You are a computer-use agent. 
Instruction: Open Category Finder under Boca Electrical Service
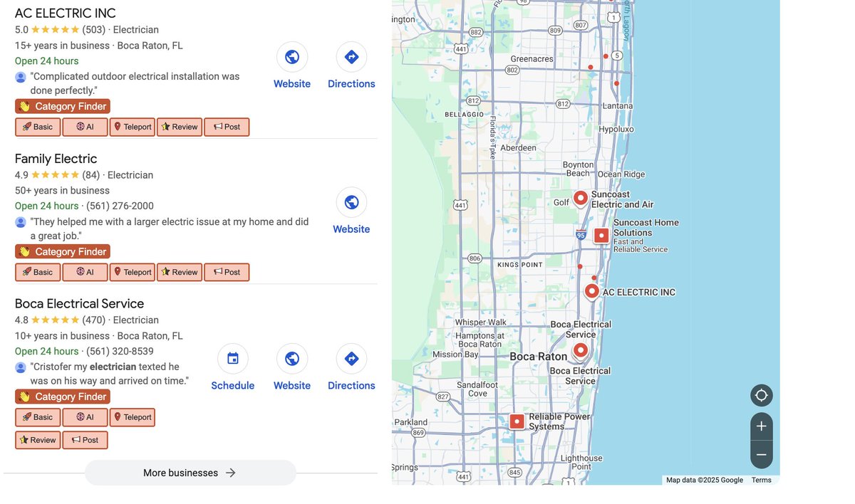pos(63,397)
